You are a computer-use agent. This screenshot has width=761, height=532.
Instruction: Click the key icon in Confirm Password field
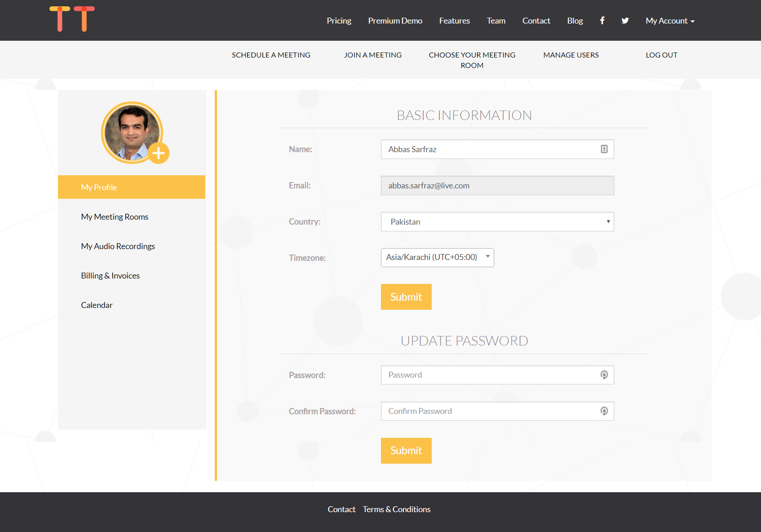(604, 411)
